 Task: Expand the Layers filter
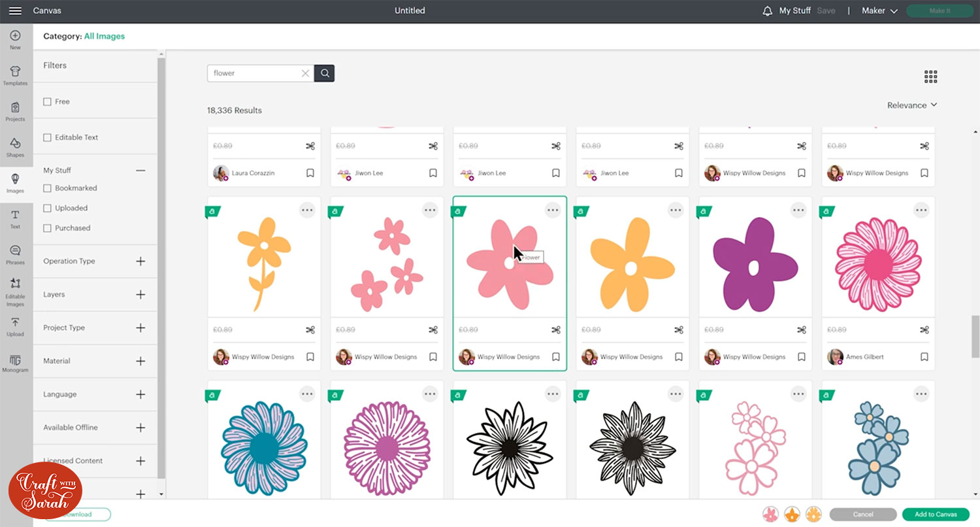(x=140, y=294)
